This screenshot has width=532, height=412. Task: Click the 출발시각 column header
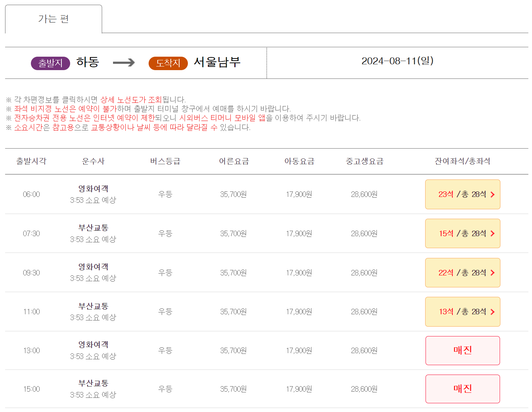[31, 161]
